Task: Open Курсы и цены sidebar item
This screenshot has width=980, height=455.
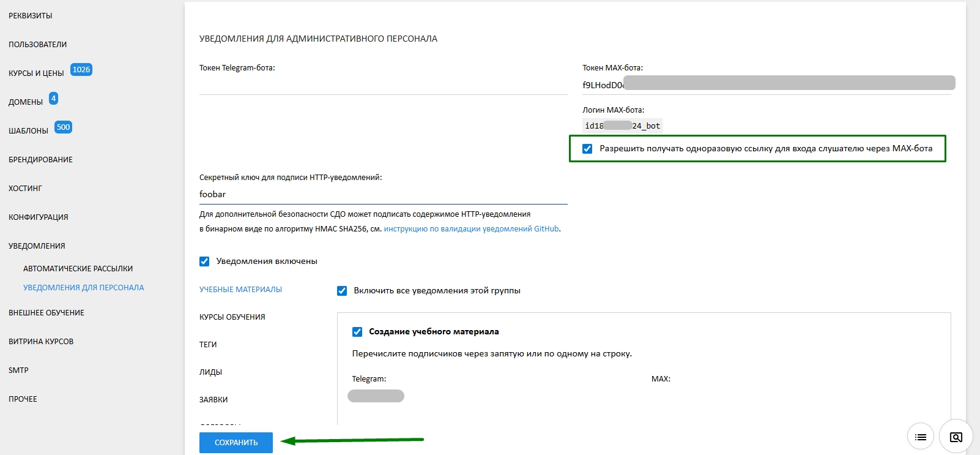Action: 36,73
